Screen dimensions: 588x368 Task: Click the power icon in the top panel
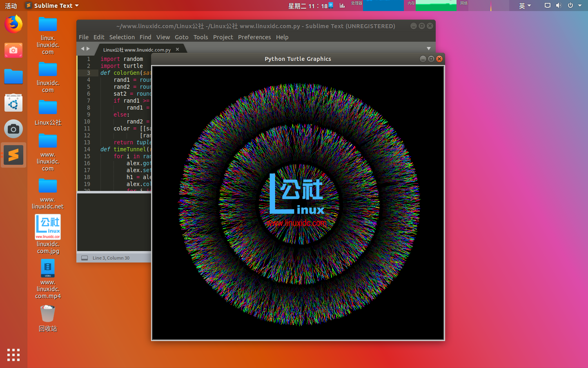point(570,5)
